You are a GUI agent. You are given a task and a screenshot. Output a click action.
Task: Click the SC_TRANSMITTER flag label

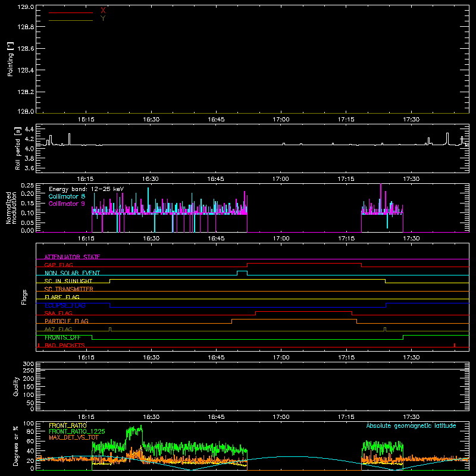(x=69, y=289)
